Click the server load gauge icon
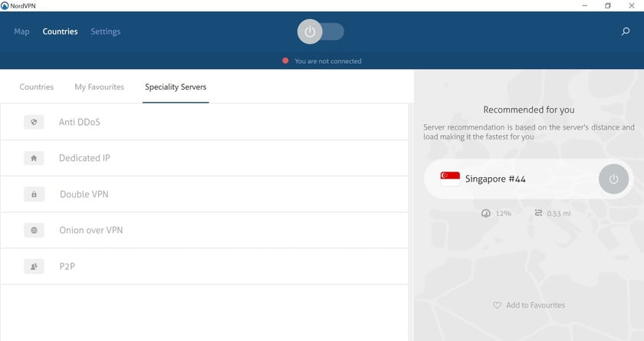 [x=485, y=213]
